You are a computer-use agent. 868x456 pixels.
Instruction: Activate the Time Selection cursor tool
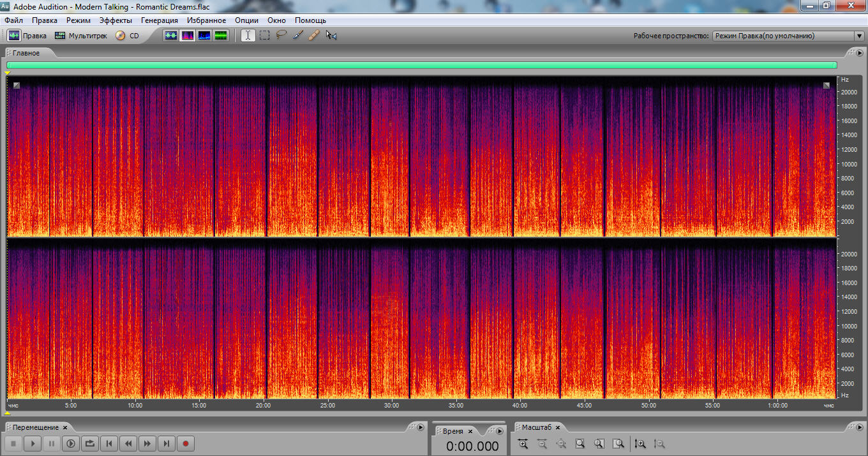click(248, 36)
